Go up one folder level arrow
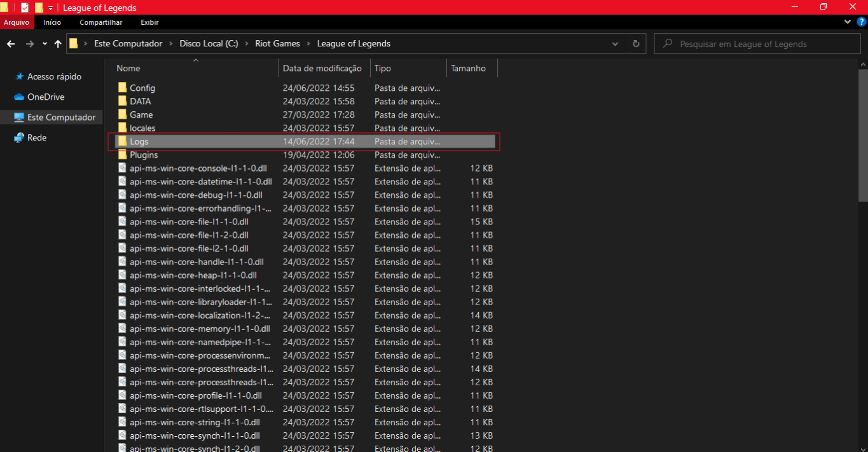This screenshot has width=868, height=452. pyautogui.click(x=58, y=44)
